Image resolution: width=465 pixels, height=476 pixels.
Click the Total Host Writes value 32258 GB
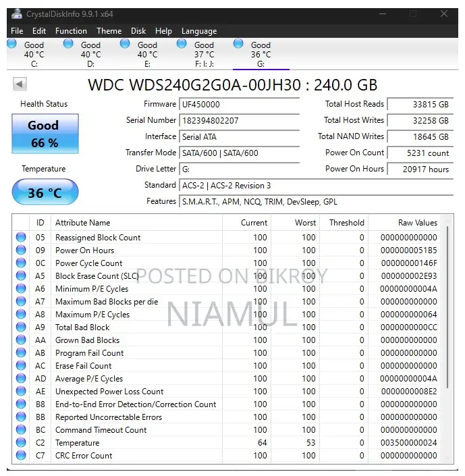coord(420,120)
